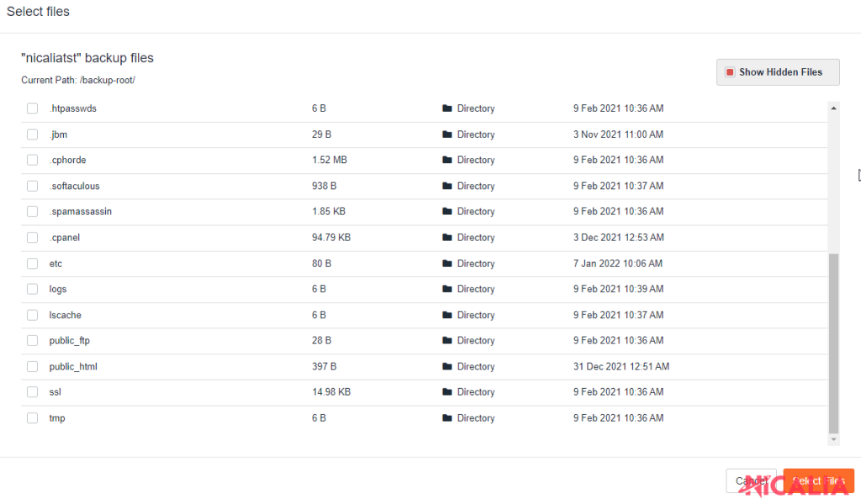Click the scrollbar down arrow
The width and height of the screenshot is (861, 504).
tap(833, 439)
